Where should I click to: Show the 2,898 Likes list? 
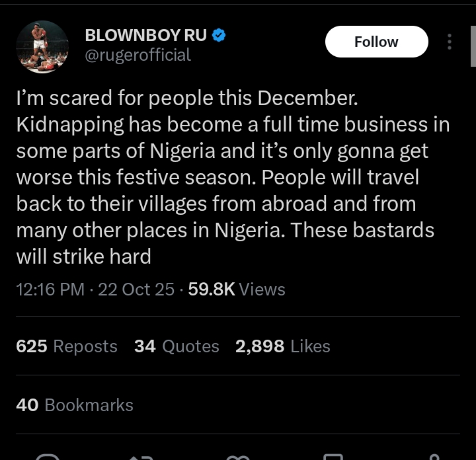point(282,346)
